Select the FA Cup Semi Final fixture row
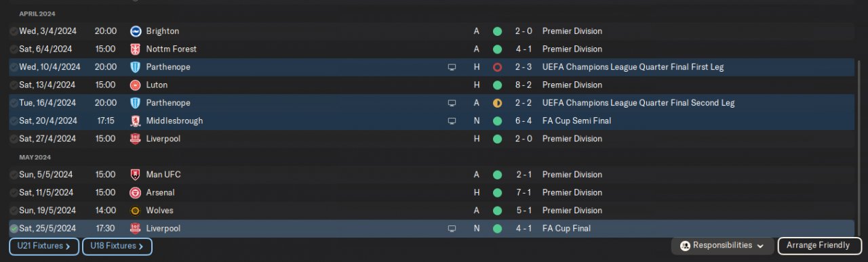Image resolution: width=868 pixels, height=262 pixels. pos(432,121)
